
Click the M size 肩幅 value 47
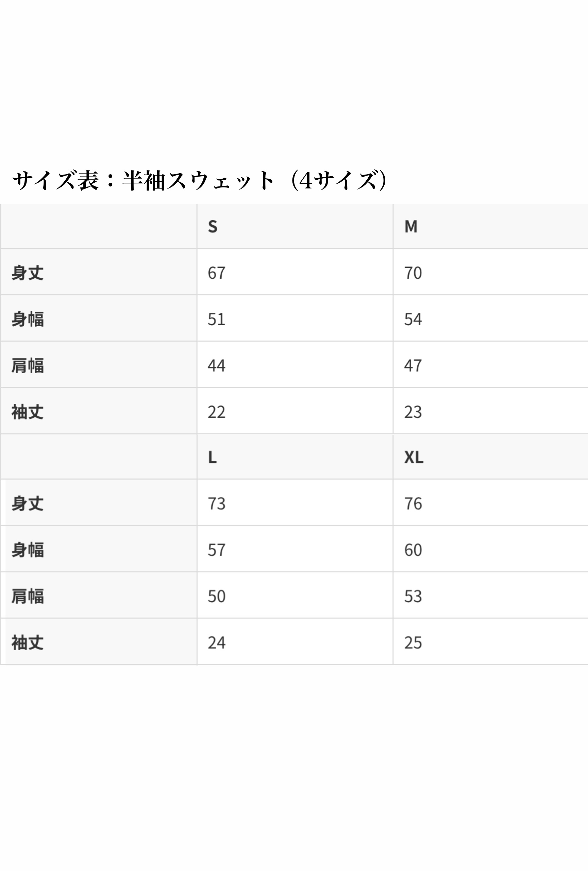coord(413,365)
